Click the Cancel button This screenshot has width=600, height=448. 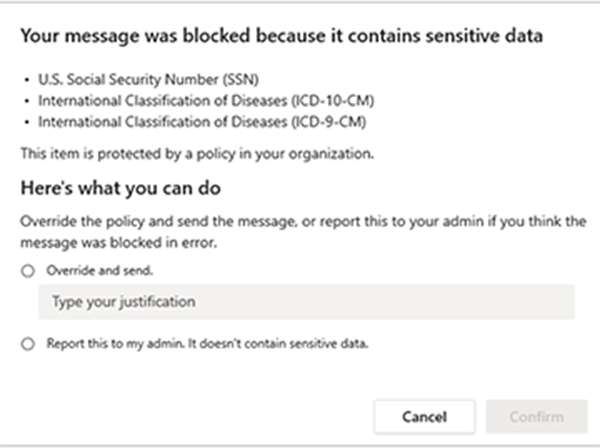(424, 417)
